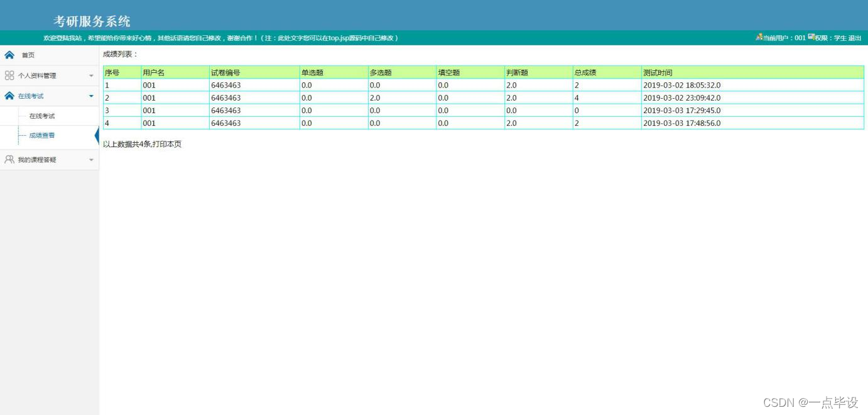Click the 退出 logout link
868x415 pixels.
[x=855, y=38]
